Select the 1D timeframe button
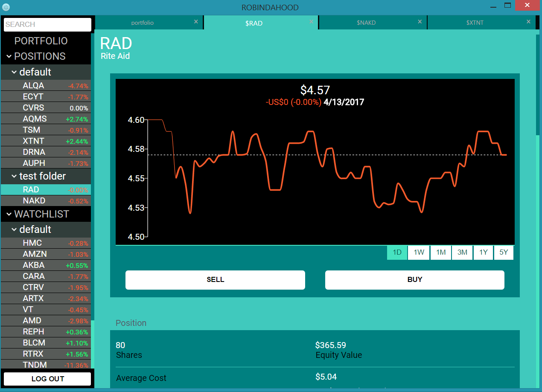Viewport: 542px width, 392px height. [397, 253]
